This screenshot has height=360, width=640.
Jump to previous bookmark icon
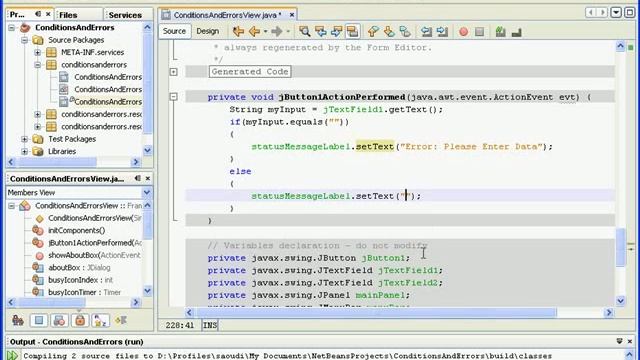[373, 31]
